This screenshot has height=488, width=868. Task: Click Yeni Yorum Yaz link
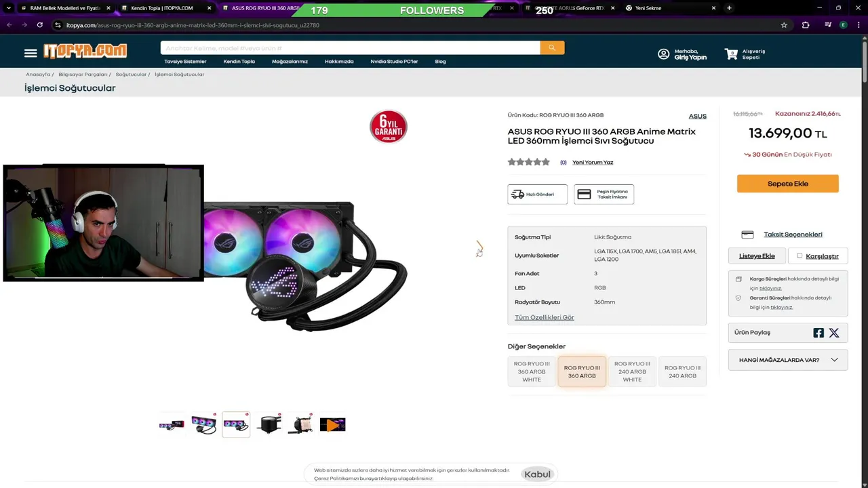(593, 163)
